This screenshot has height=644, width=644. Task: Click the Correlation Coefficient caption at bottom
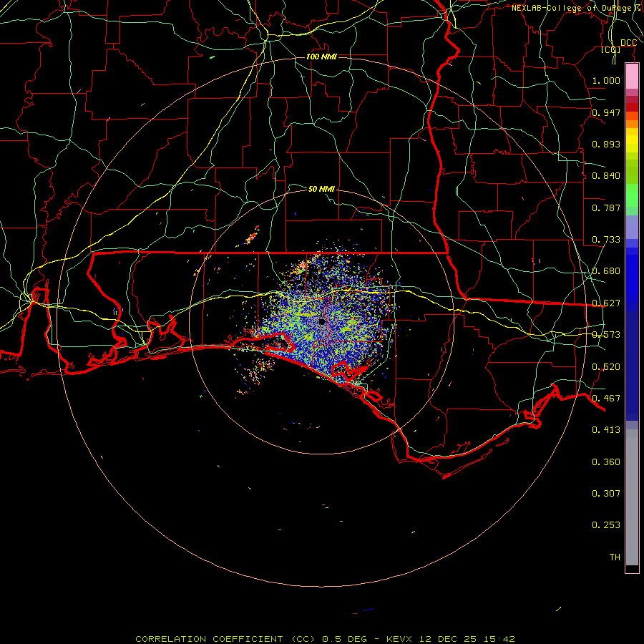tap(325, 639)
